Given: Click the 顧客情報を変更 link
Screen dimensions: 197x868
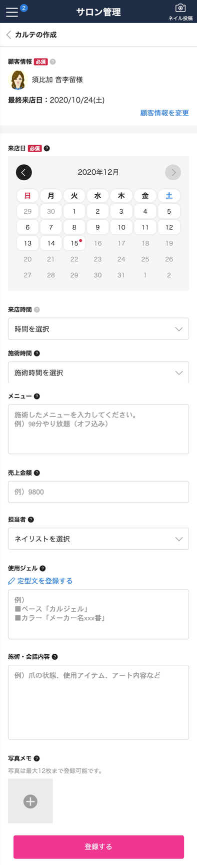Looking at the screenshot, I should 164,113.
